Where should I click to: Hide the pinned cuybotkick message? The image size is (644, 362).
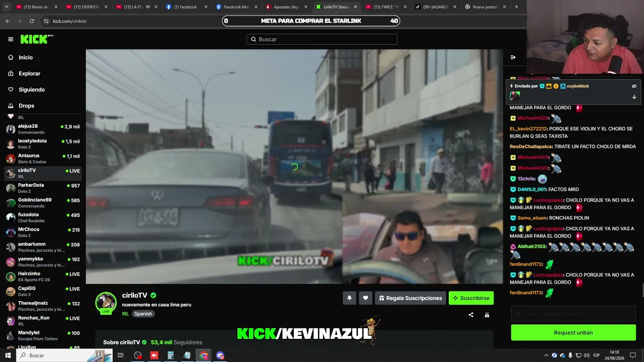coord(634,86)
